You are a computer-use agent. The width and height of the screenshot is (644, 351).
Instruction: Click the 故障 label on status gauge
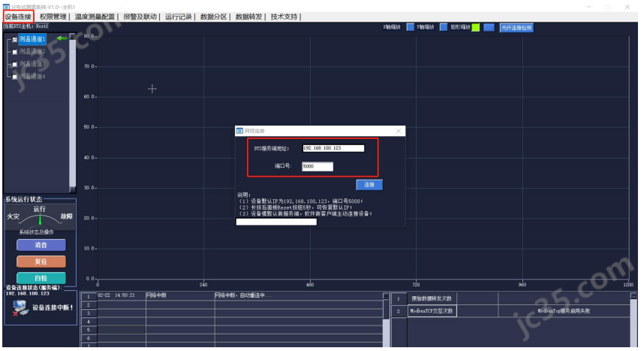(x=67, y=216)
